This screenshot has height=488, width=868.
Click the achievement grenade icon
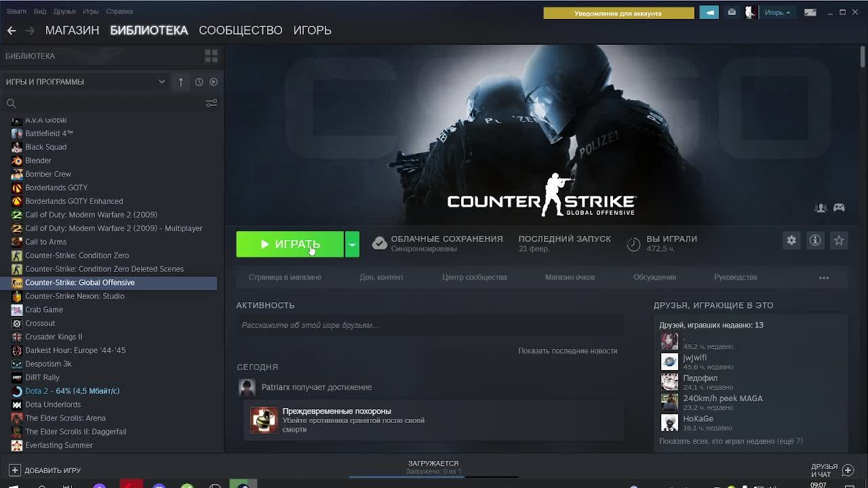pos(264,420)
